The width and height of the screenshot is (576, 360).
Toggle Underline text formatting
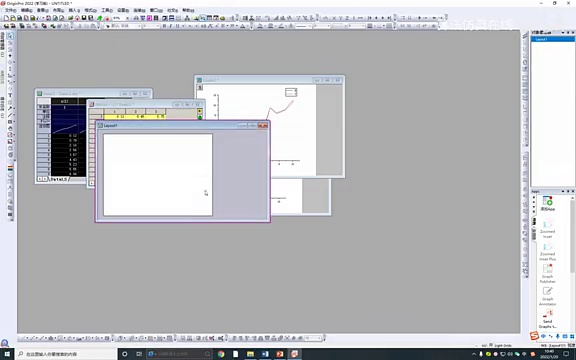177,26
